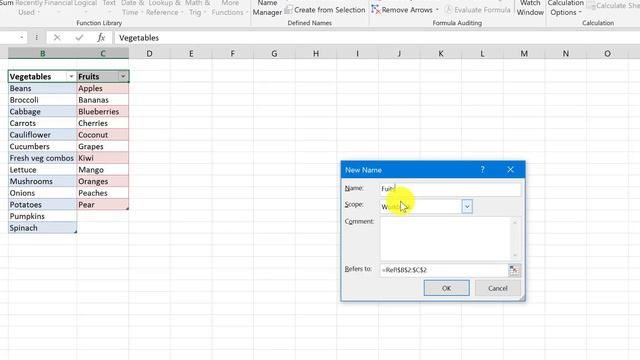640x360 pixels.
Task: Click the Refers to field
Action: tap(443, 270)
